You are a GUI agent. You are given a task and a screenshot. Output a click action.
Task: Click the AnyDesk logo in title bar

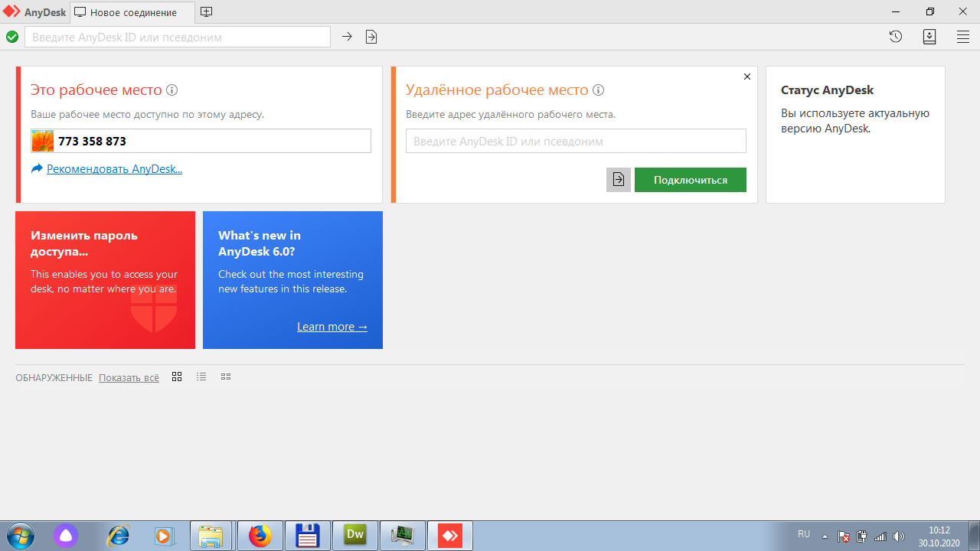pos(11,11)
